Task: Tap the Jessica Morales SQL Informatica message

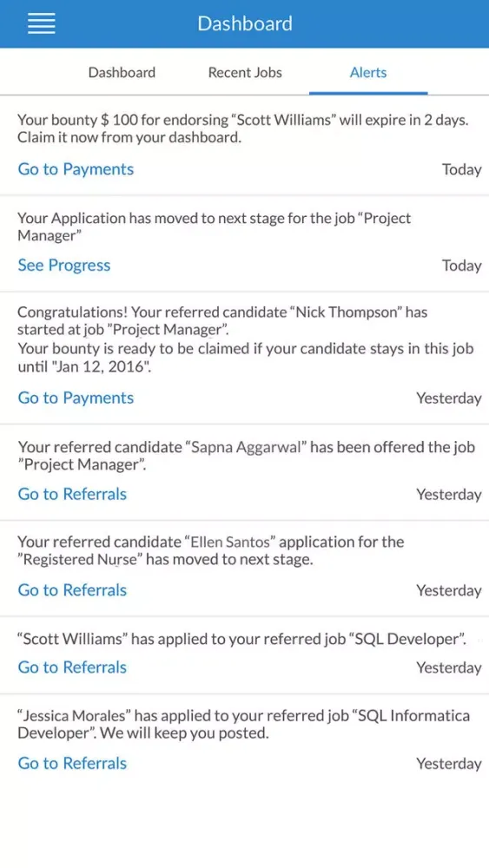Action: pyautogui.click(x=244, y=725)
